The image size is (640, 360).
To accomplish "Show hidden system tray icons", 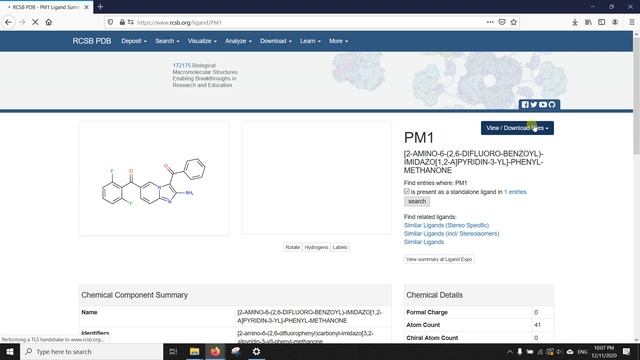I will [510, 351].
